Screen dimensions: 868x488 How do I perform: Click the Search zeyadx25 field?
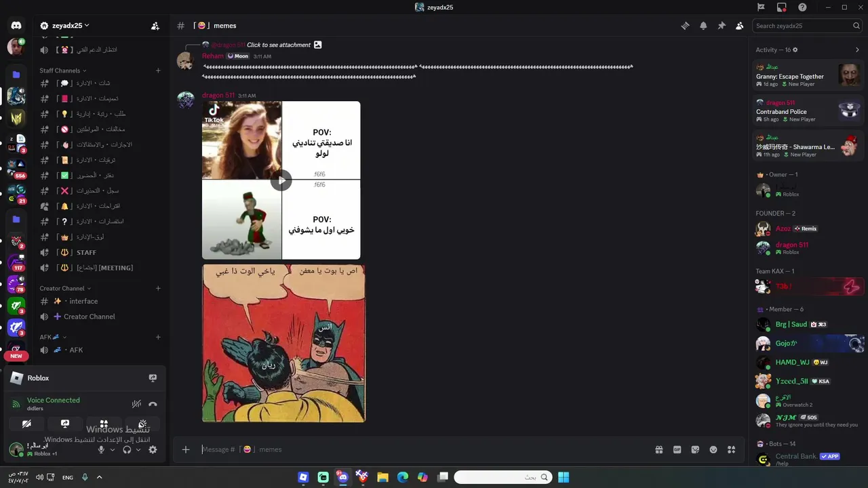[x=808, y=26]
